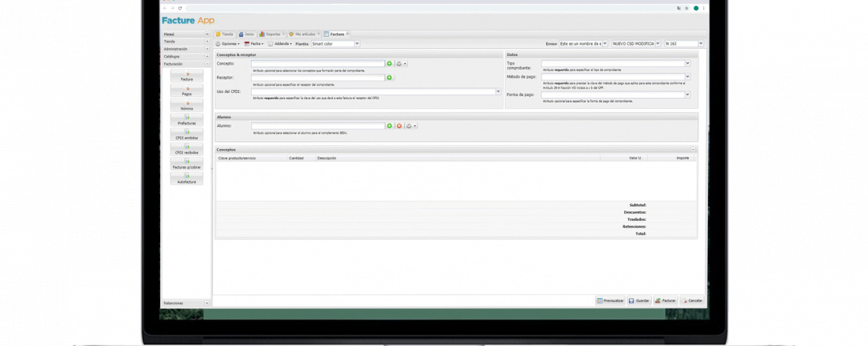Click the Facturar button
Image resolution: width=868 pixels, height=346 pixels.
tap(665, 300)
